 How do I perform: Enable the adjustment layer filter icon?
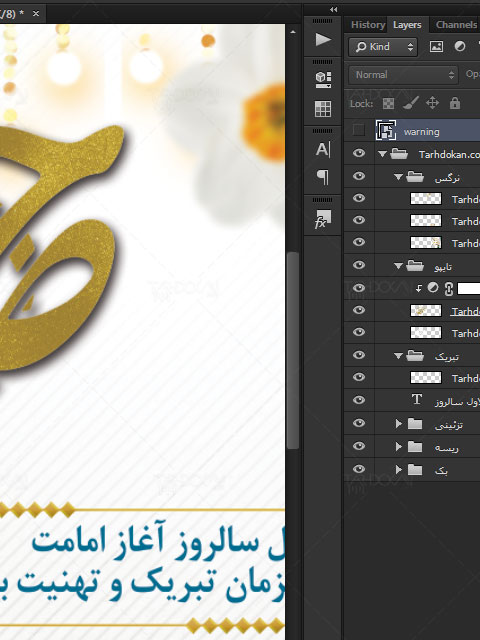[x=460, y=47]
